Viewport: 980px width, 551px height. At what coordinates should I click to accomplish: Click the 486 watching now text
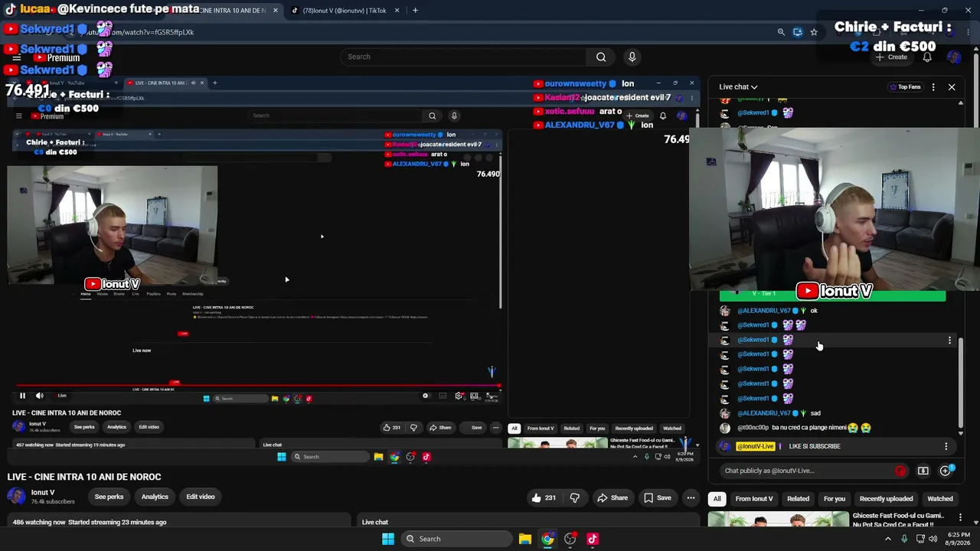39,522
